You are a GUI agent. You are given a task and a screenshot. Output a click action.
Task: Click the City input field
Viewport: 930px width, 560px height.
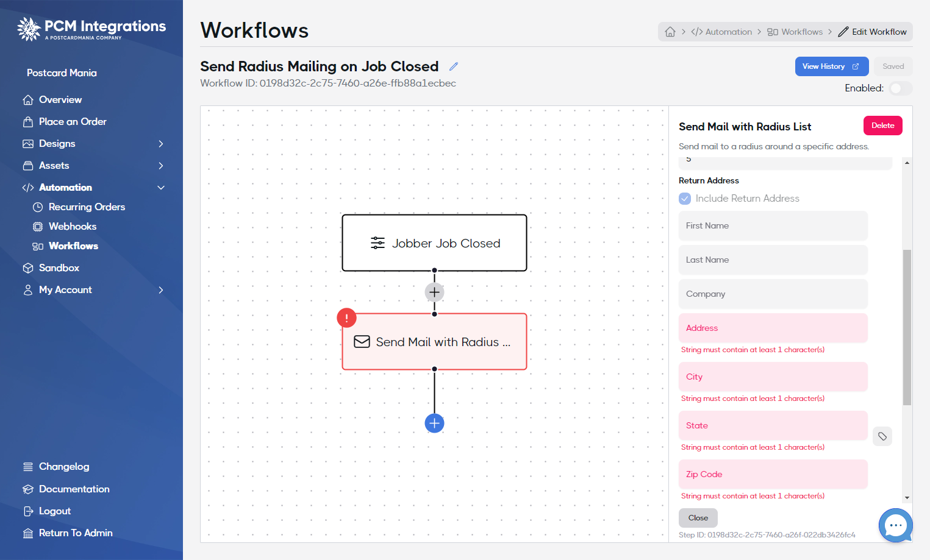click(773, 377)
